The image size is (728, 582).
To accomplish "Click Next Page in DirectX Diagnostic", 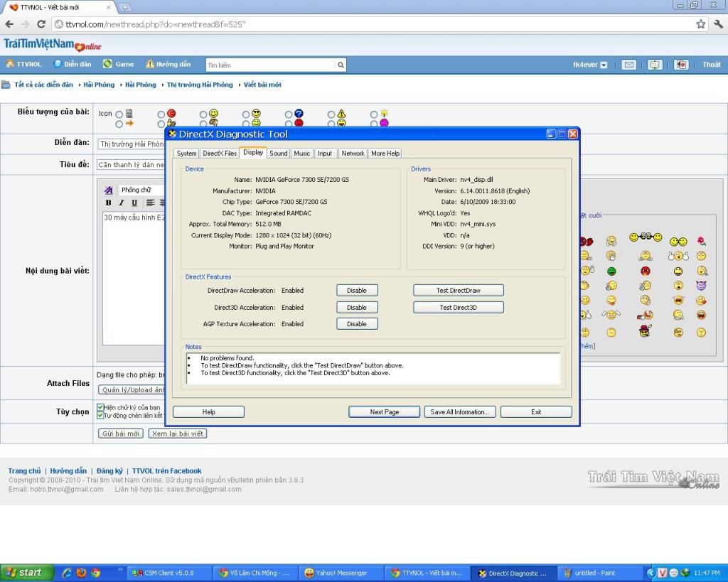I will pos(385,412).
